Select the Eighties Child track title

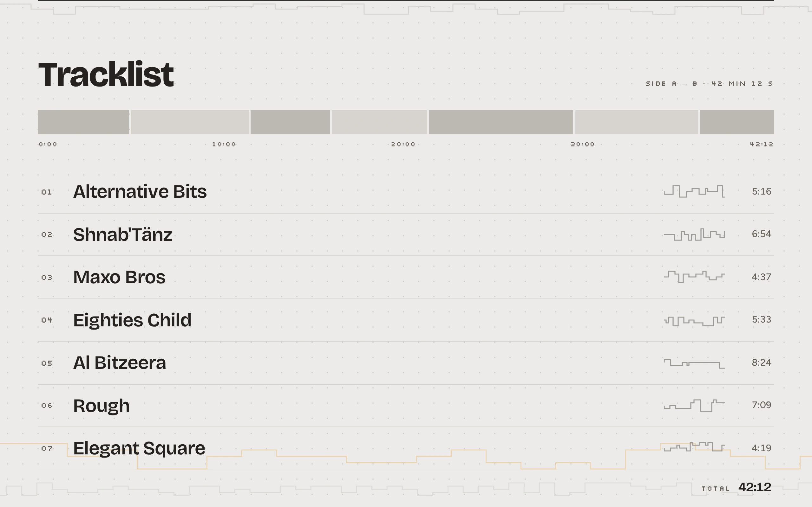[132, 320]
